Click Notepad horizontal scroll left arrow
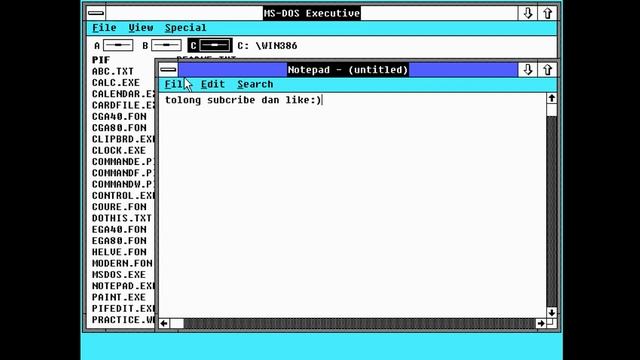640x360 pixels. pyautogui.click(x=164, y=323)
